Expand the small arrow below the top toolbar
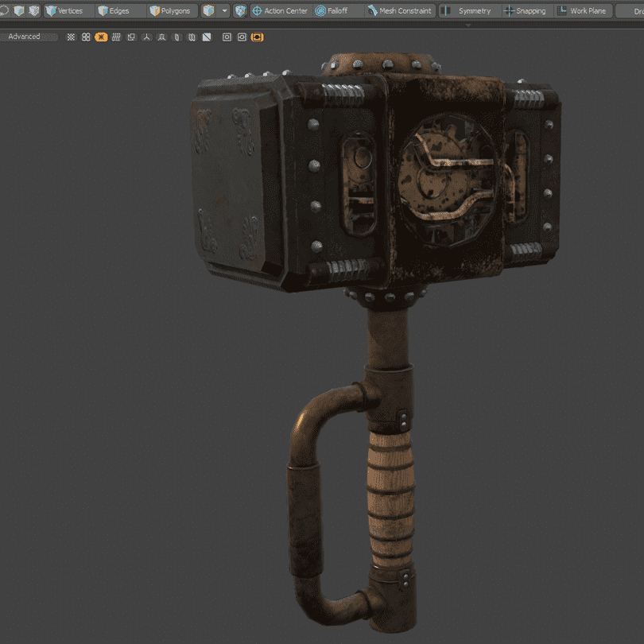The height and width of the screenshot is (644, 644). (x=467, y=25)
